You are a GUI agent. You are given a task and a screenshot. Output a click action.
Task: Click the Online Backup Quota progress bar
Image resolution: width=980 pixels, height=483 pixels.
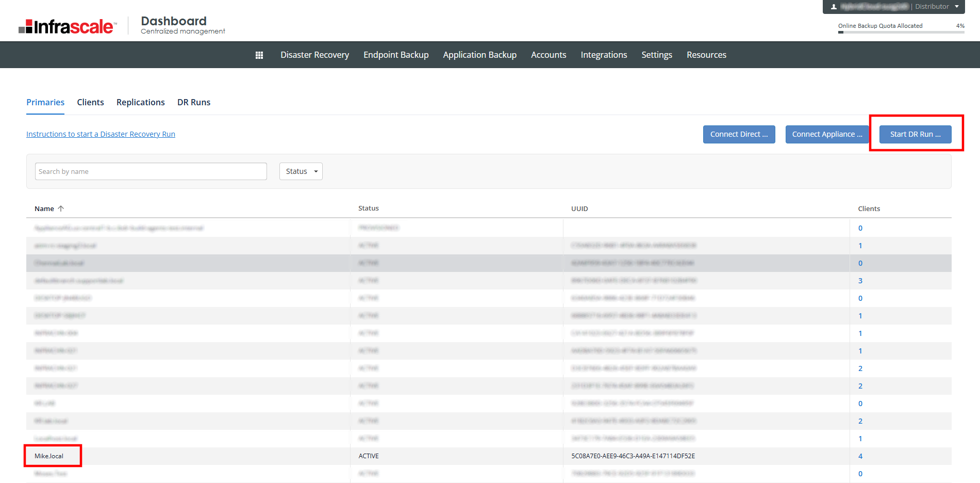(901, 32)
